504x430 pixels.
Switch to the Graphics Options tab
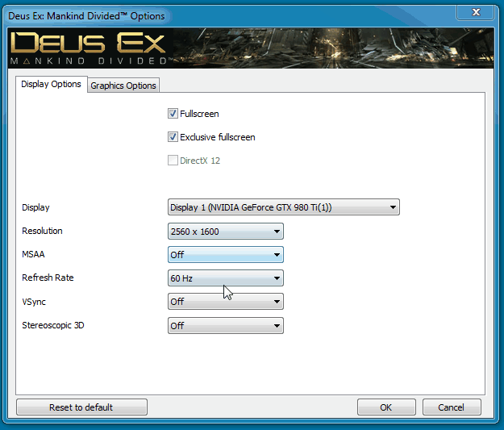[x=123, y=86]
